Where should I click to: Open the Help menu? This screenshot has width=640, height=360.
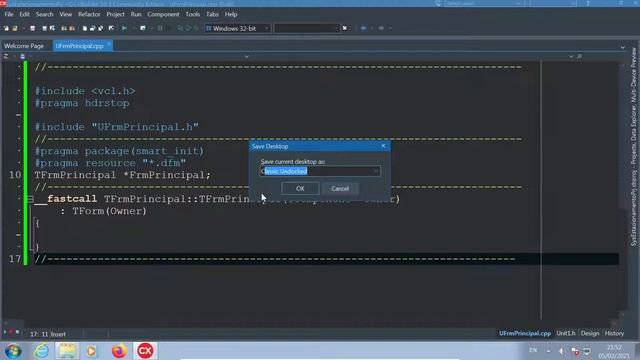pyautogui.click(x=231, y=14)
